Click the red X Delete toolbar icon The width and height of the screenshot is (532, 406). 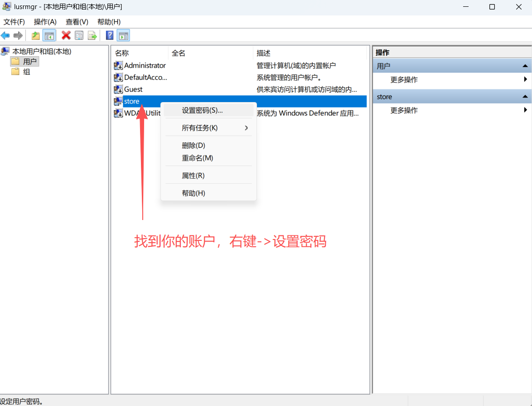[x=66, y=35]
